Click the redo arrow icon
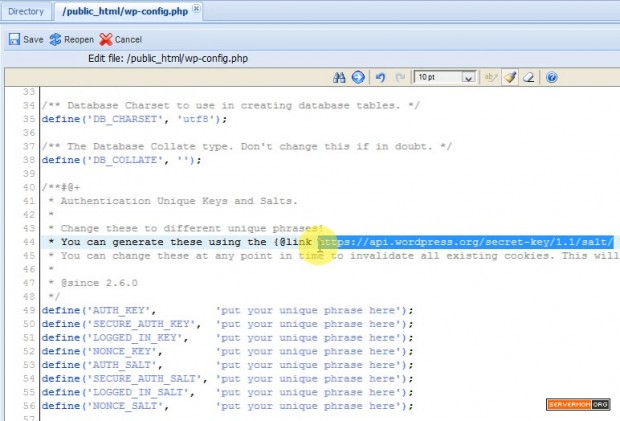The height and width of the screenshot is (421, 620). click(400, 77)
